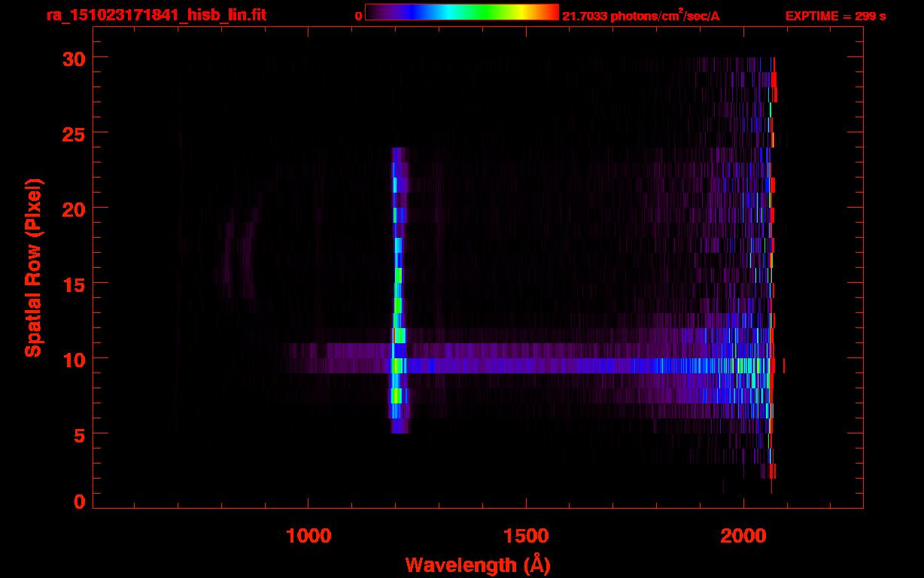Click the Spatial Row (Pixel) axis title
The width and height of the screenshot is (924, 578).
point(32,268)
